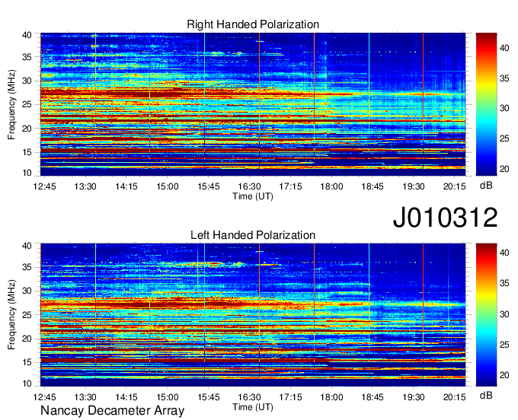Click the "Frequency (MHz)" label of Right Handed plot
Viewport: 518px width, 420px height.
coord(11,104)
